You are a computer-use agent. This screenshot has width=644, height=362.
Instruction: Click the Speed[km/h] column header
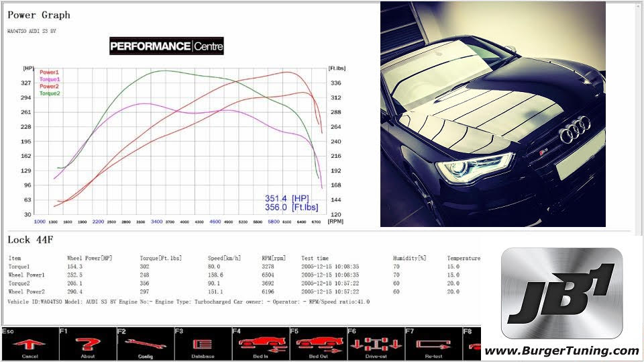tap(224, 259)
